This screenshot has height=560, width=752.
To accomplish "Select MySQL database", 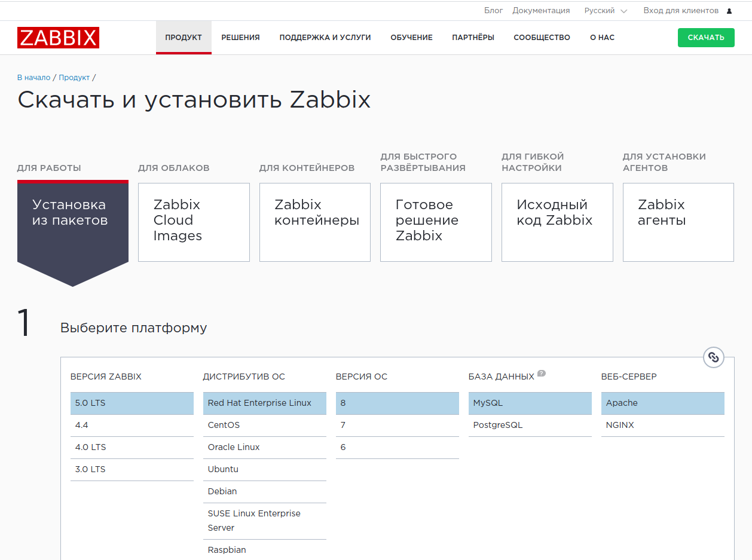I will tap(530, 403).
